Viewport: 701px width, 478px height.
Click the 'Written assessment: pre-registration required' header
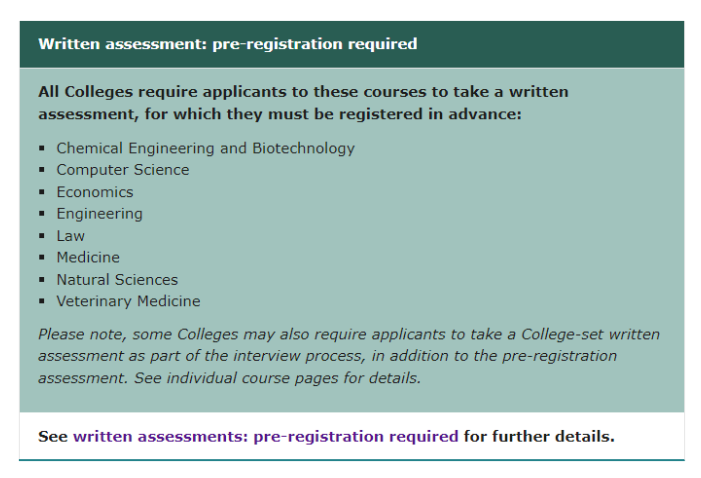227,44
